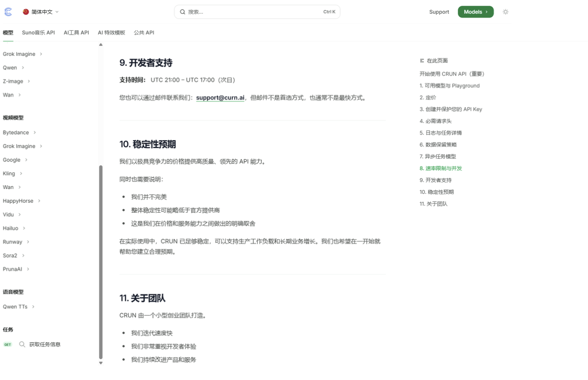Switch to the Suno音乐 API tab
The image size is (588, 380).
[38, 33]
